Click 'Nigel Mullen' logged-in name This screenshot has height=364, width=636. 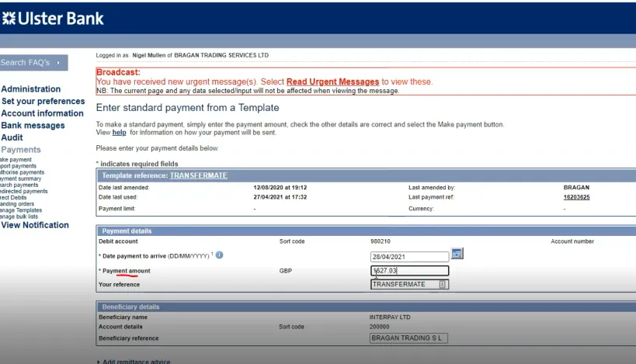(149, 55)
